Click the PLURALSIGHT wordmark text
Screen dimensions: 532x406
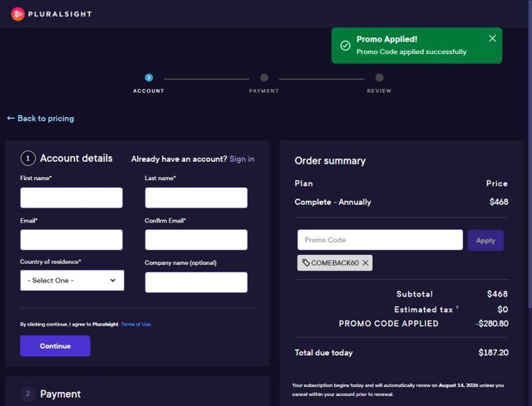(60, 14)
